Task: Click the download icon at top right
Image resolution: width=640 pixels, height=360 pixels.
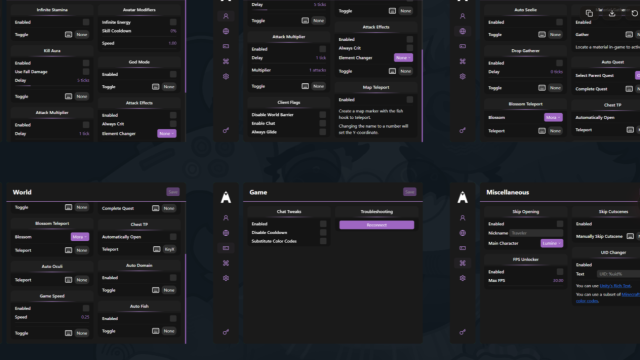Action: point(612,13)
